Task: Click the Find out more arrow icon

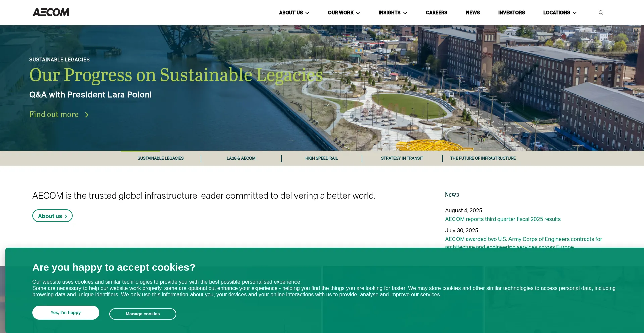Action: click(x=87, y=115)
